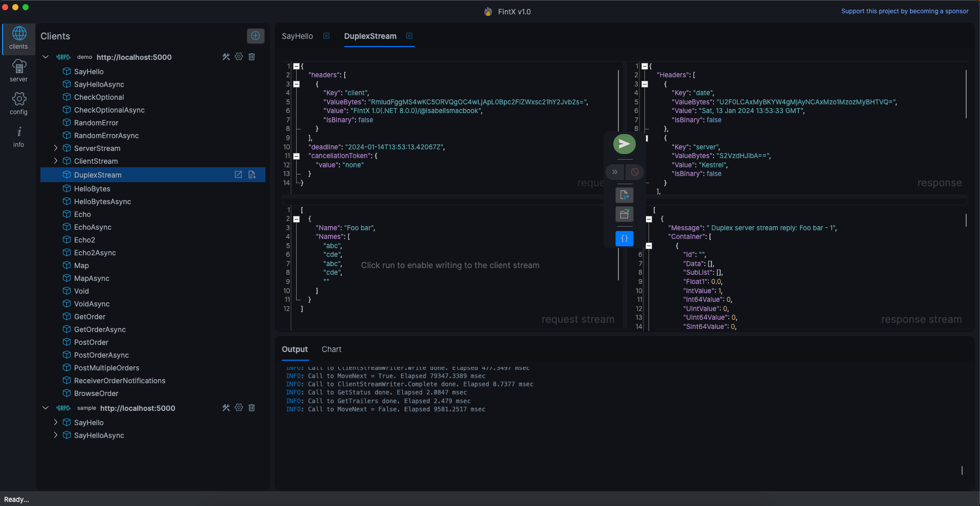Click the output panel scrollbar thumb

[x=962, y=470]
